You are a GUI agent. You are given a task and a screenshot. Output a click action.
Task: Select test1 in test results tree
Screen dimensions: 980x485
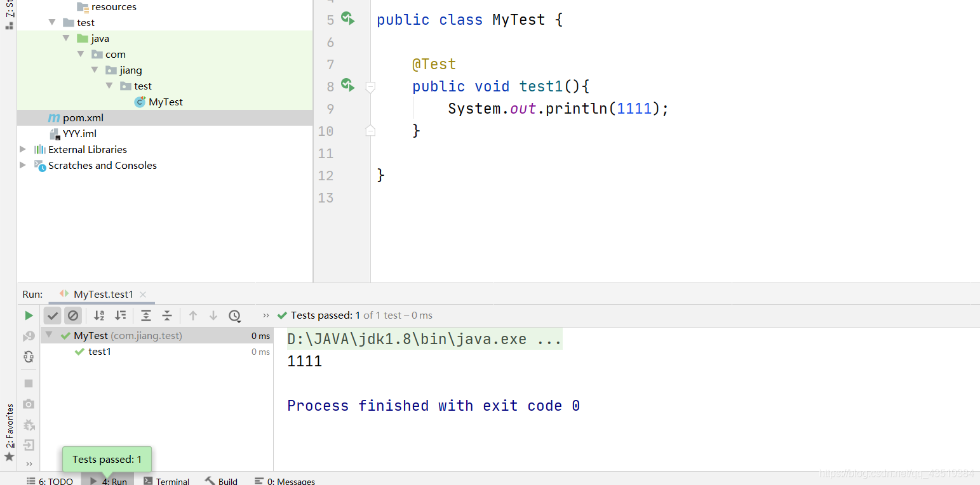[x=100, y=352]
